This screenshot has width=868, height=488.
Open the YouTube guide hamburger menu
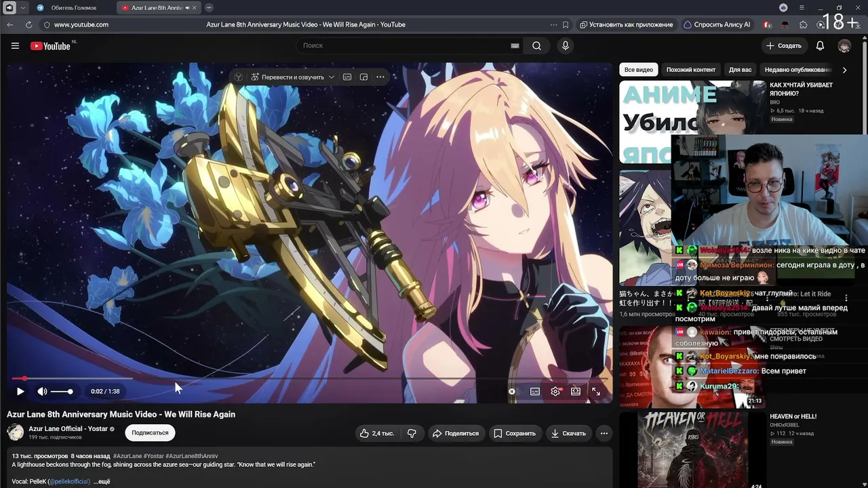click(15, 45)
